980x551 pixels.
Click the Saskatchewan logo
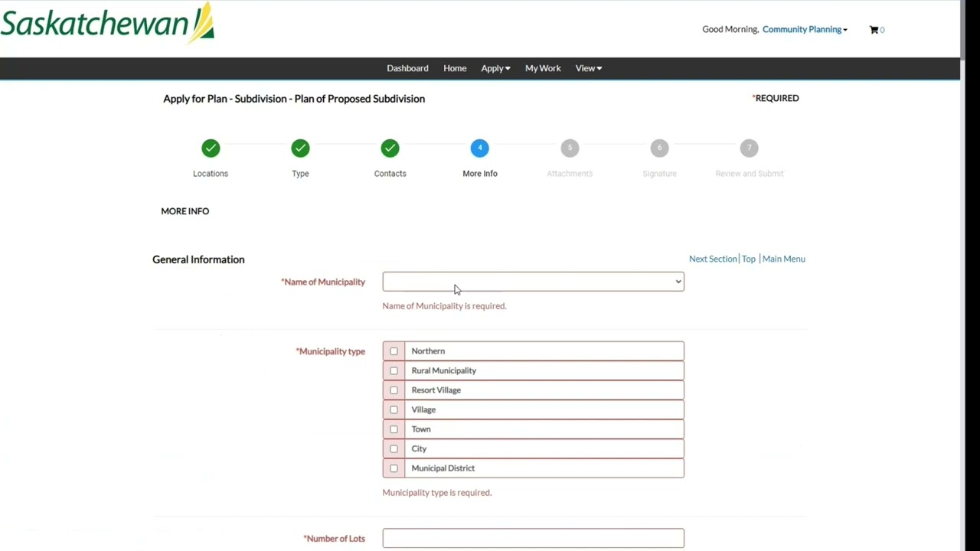tap(107, 24)
